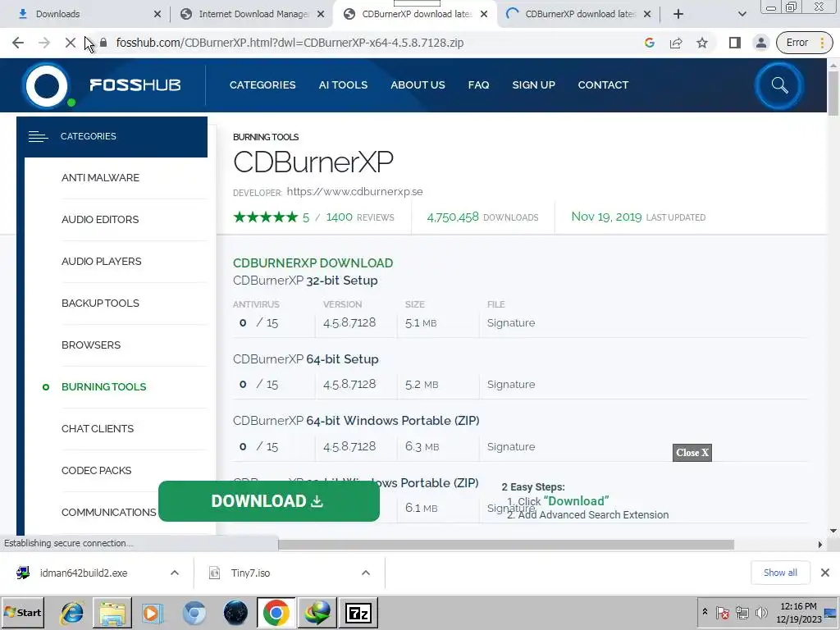
Task: Click the FossHub logo
Action: 102,85
